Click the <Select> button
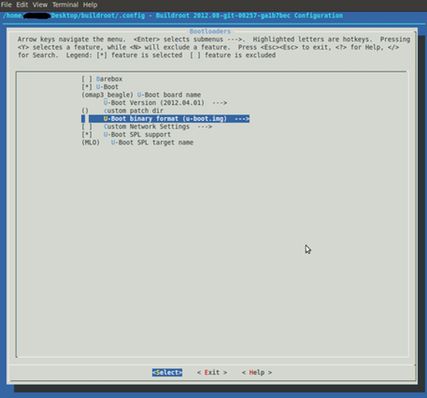Viewport: 427px width, 398px height. [167, 372]
